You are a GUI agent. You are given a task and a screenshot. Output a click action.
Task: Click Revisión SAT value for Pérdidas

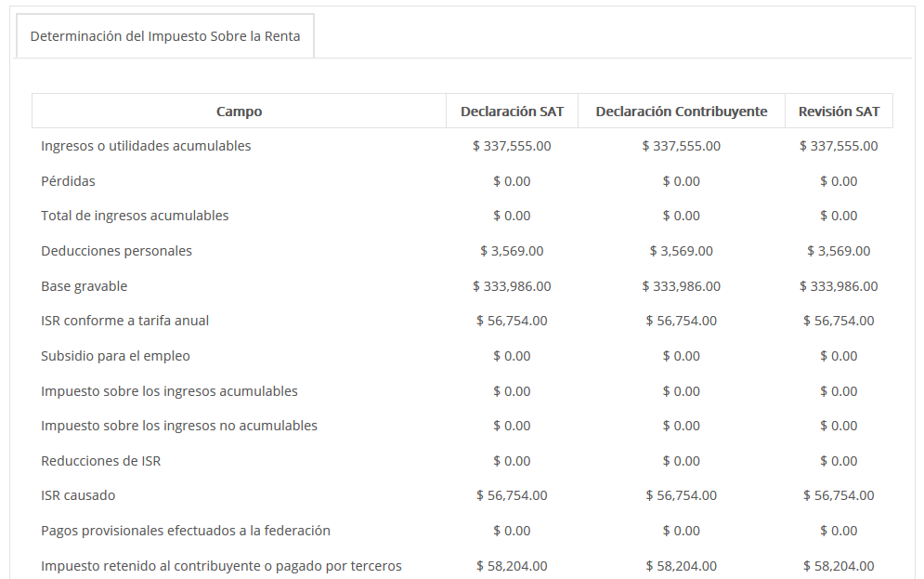(x=839, y=181)
